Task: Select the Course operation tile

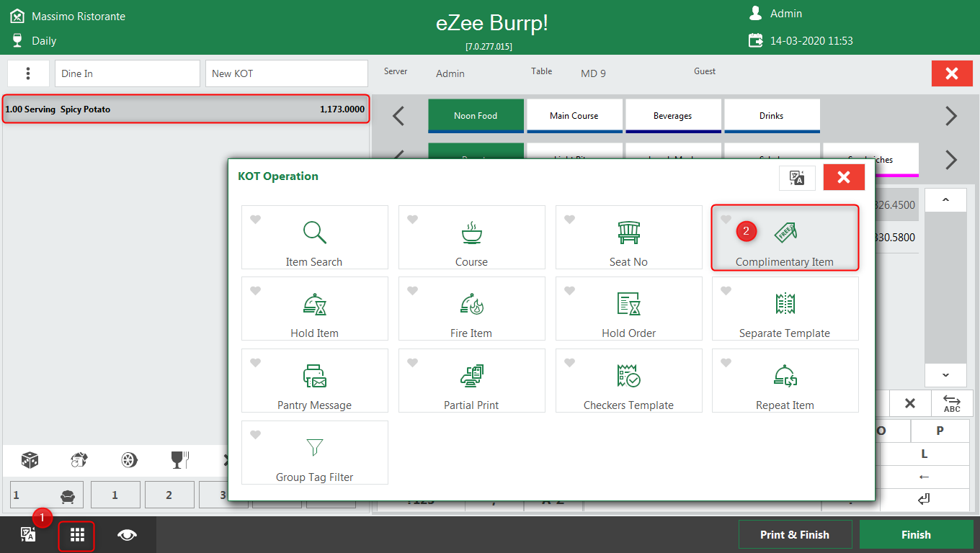Action: click(471, 238)
